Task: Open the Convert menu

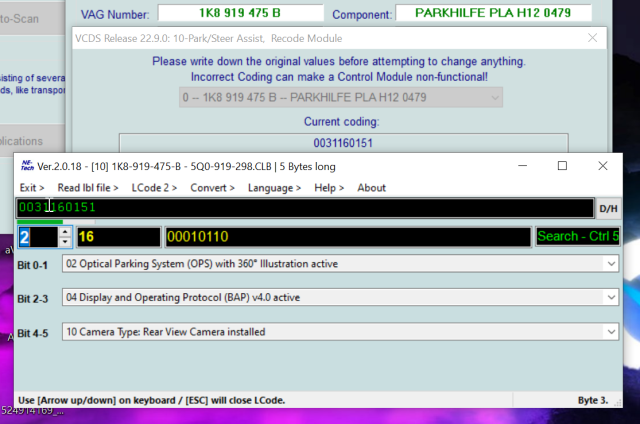Action: [213, 187]
